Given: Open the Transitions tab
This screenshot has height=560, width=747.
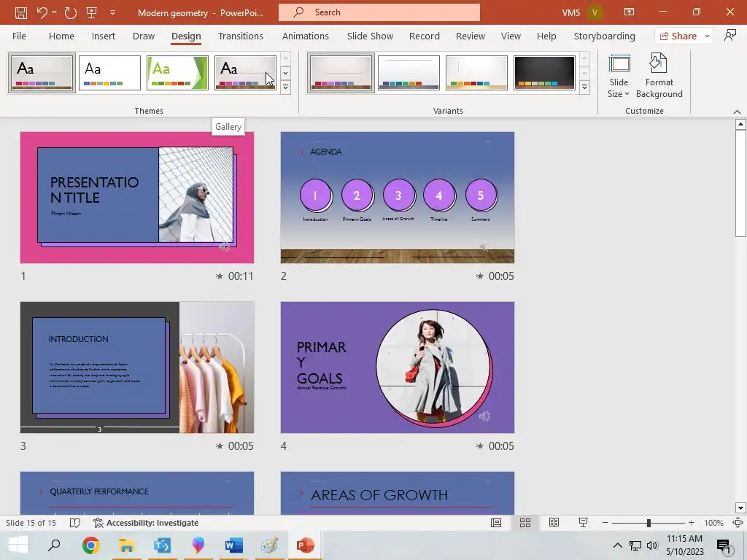Looking at the screenshot, I should pos(241,36).
